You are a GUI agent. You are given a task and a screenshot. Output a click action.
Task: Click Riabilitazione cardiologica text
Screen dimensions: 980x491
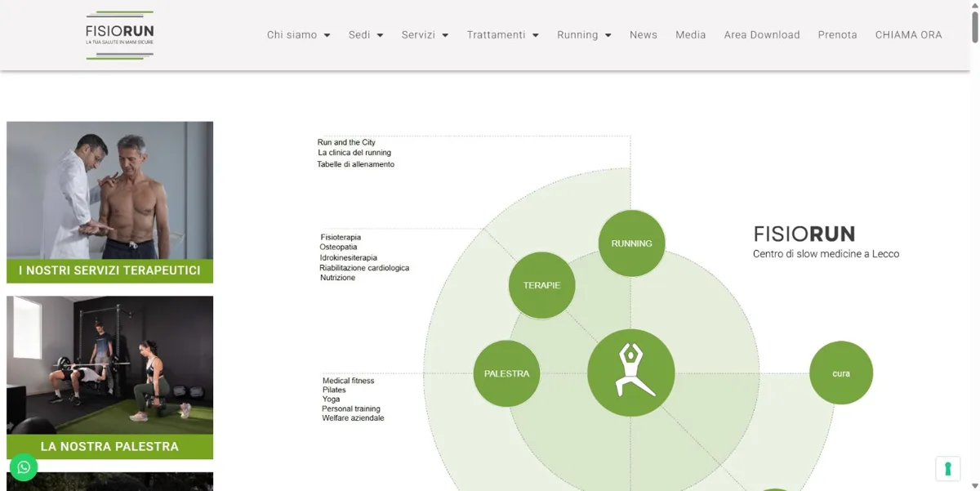pos(364,268)
